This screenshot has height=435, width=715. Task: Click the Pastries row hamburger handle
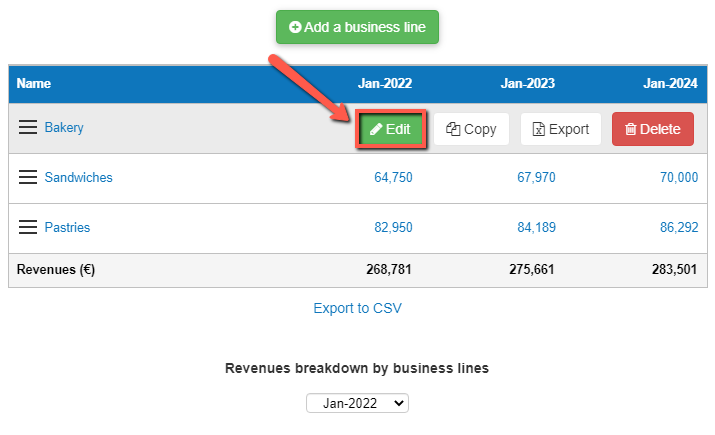click(28, 228)
